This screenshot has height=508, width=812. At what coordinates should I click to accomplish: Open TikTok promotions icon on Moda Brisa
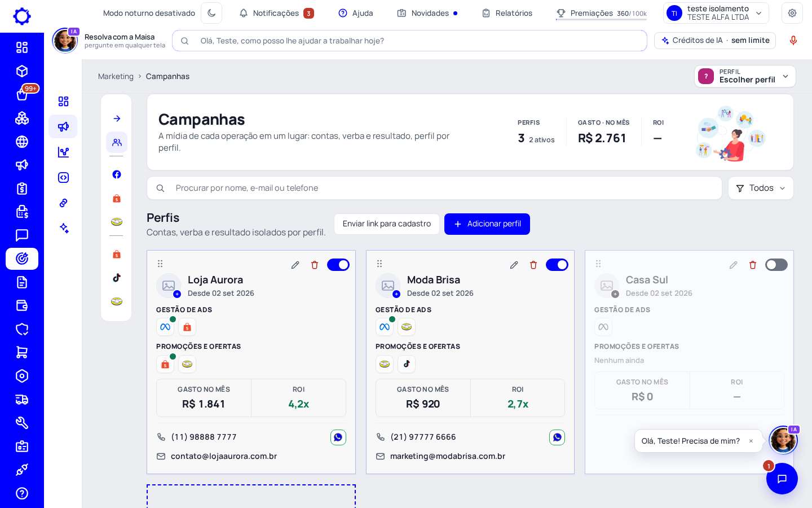click(x=407, y=364)
